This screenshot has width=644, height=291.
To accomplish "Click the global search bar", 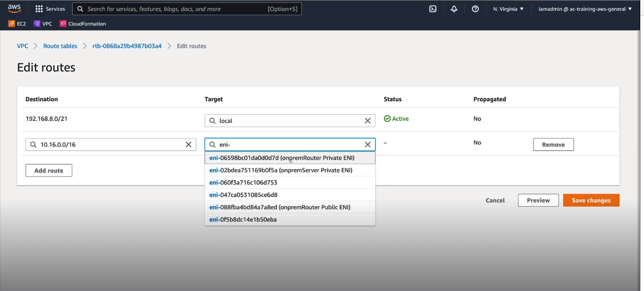I will click(187, 8).
